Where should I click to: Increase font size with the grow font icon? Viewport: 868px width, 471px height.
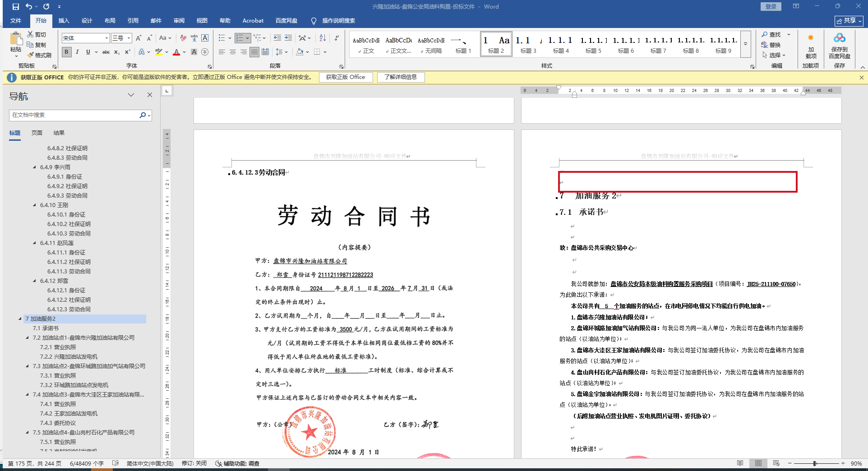click(x=139, y=38)
